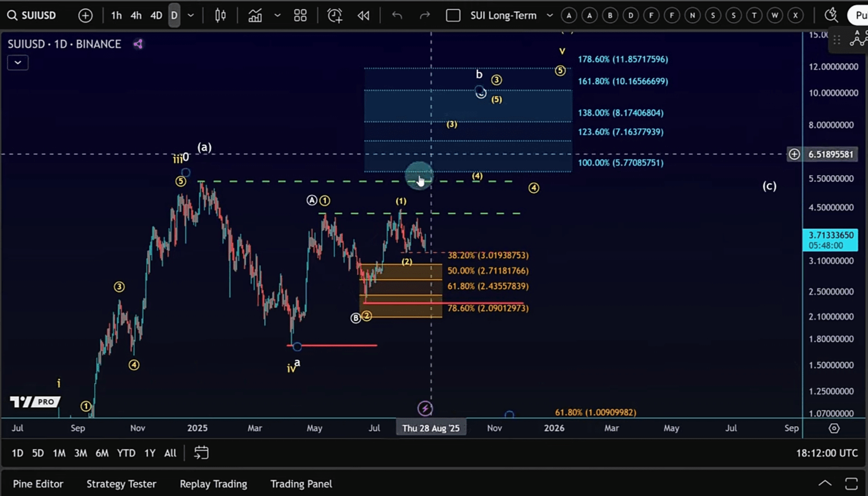Viewport: 868px width, 496px height.
Task: Switch to the 4D timeframe
Action: coord(156,16)
